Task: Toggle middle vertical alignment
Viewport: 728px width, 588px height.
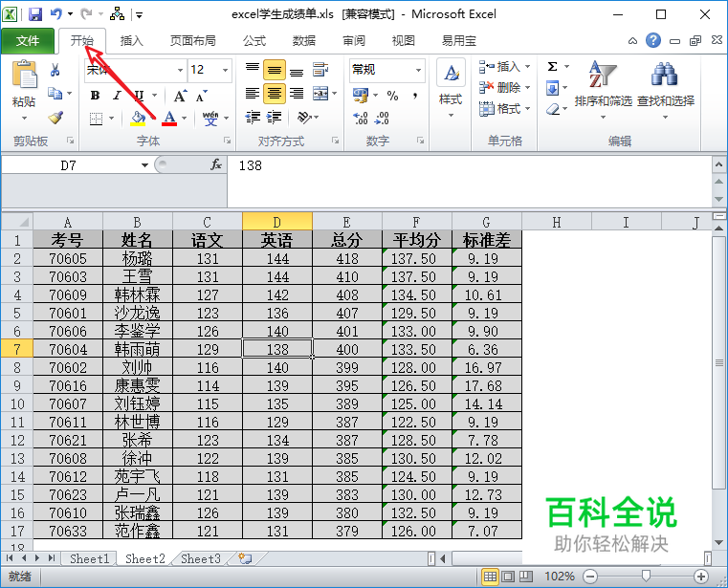Action: (x=275, y=70)
